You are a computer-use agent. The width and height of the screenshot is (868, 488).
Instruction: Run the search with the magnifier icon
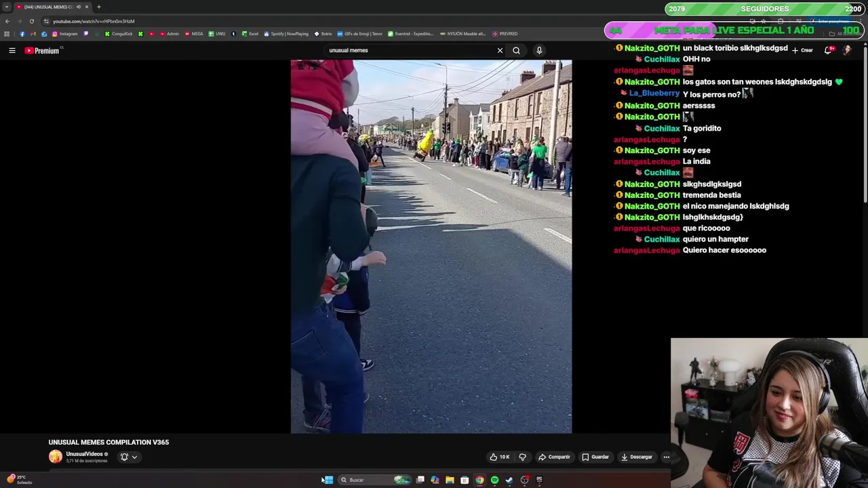click(x=516, y=50)
